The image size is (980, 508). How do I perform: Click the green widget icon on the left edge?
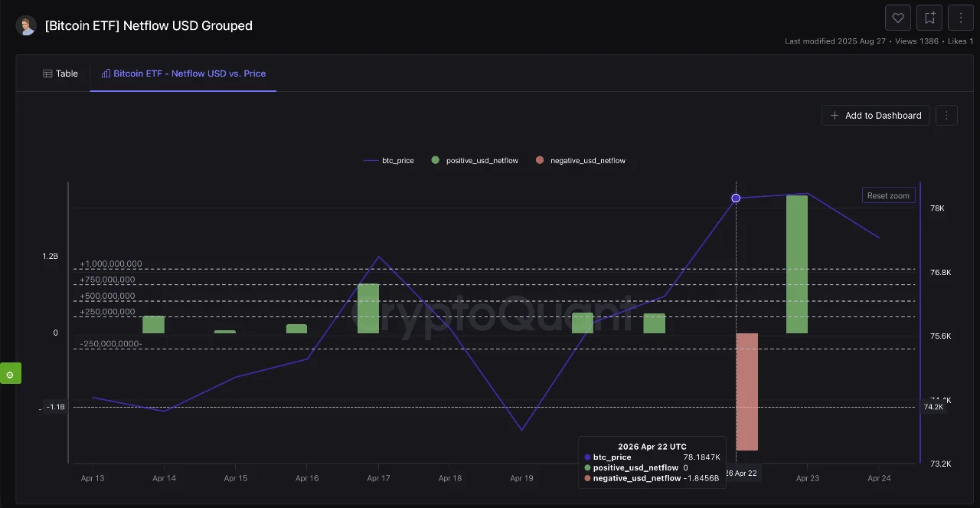pyautogui.click(x=10, y=374)
